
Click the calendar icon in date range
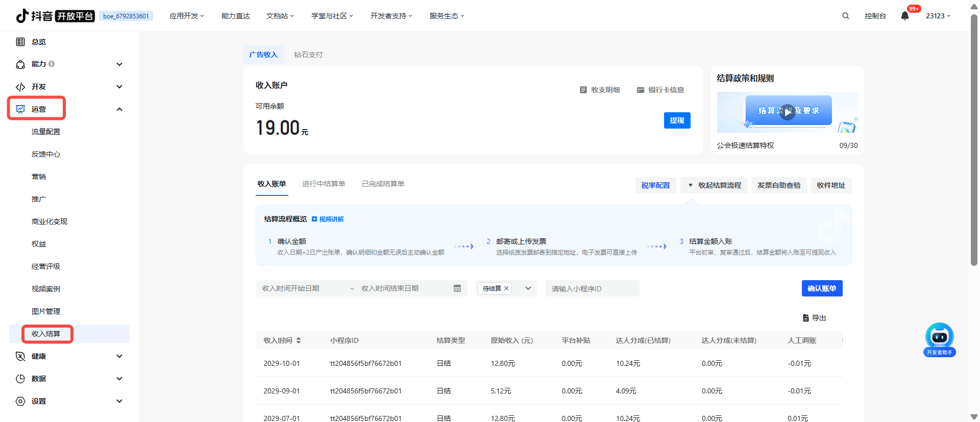[x=457, y=288]
